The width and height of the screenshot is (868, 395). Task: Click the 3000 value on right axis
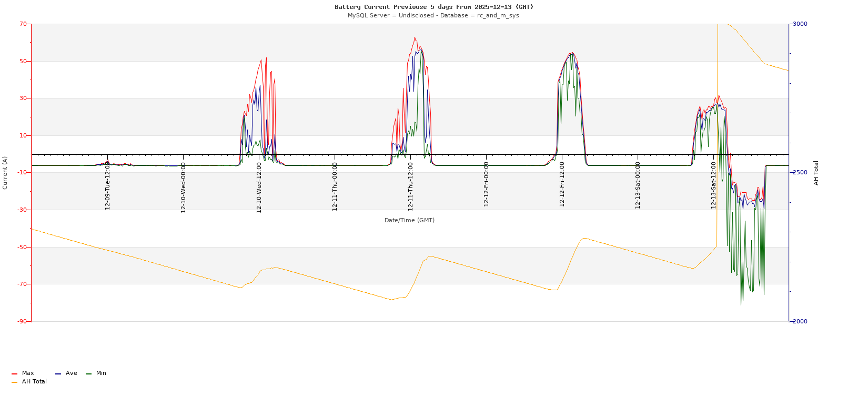coord(800,24)
